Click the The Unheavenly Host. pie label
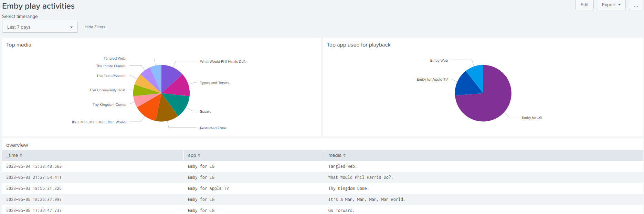Viewport: 644px width, 214px height. click(x=108, y=90)
